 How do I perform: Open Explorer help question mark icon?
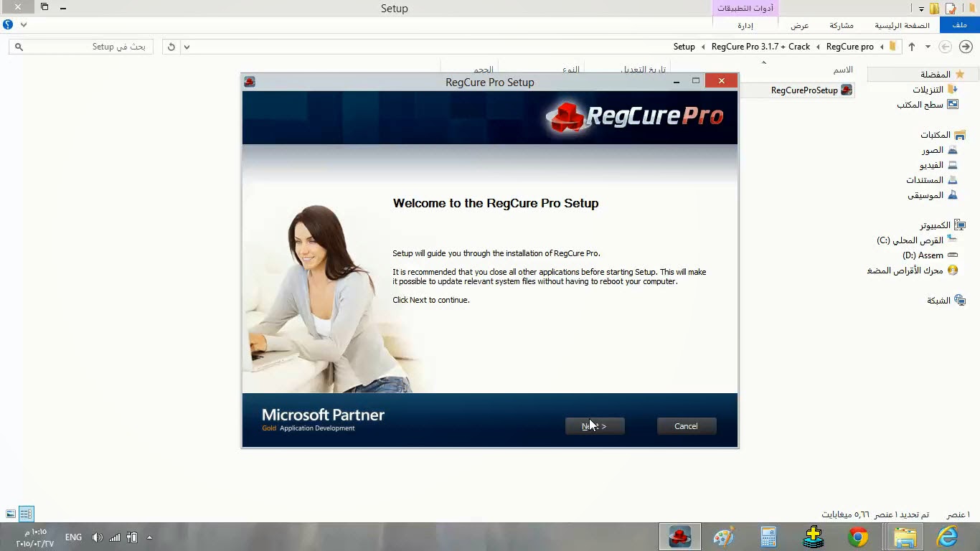point(8,24)
